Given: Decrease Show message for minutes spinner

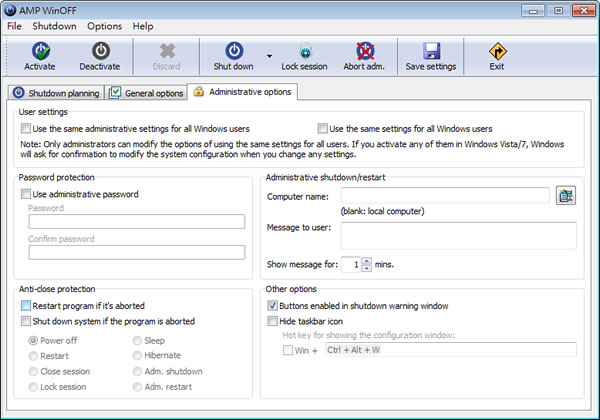Looking at the screenshot, I should tap(367, 268).
